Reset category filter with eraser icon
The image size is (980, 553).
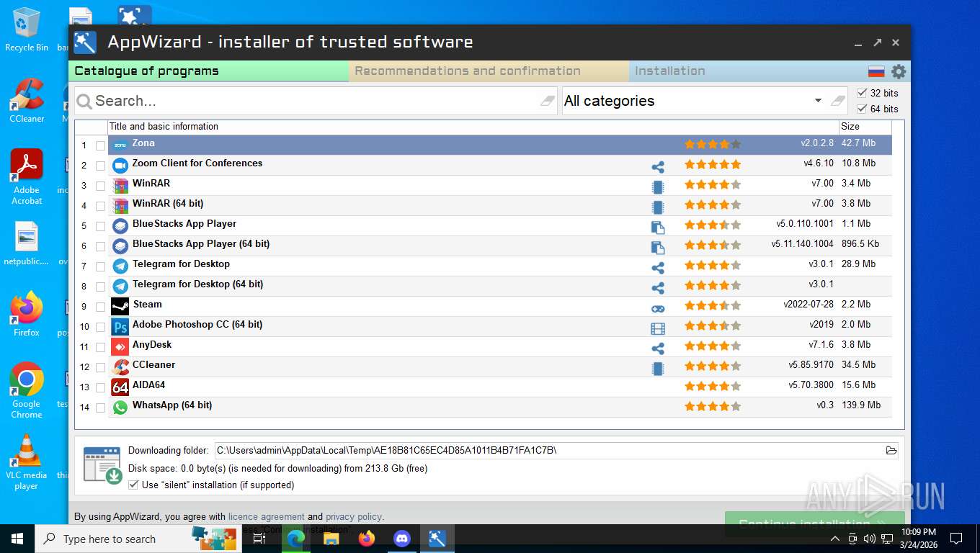[x=837, y=101]
